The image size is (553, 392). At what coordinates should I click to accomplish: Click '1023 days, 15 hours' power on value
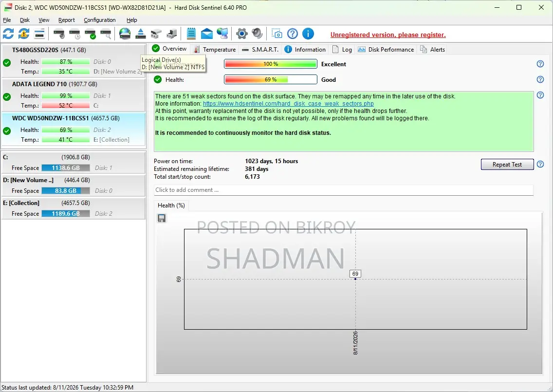coord(271,161)
